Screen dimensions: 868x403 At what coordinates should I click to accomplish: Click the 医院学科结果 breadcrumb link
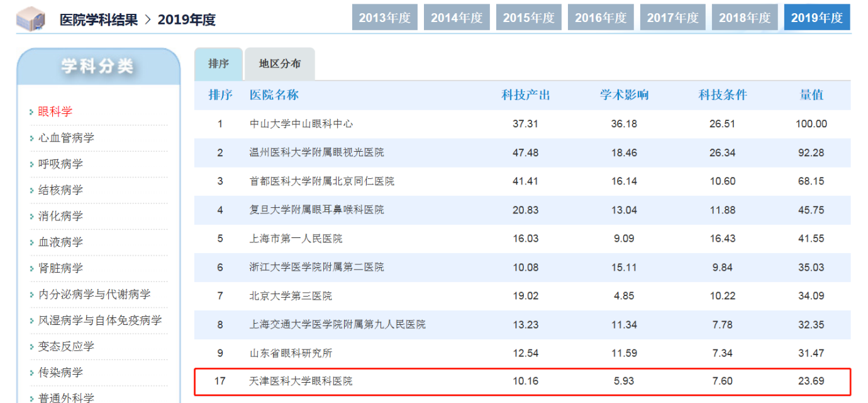[98, 20]
